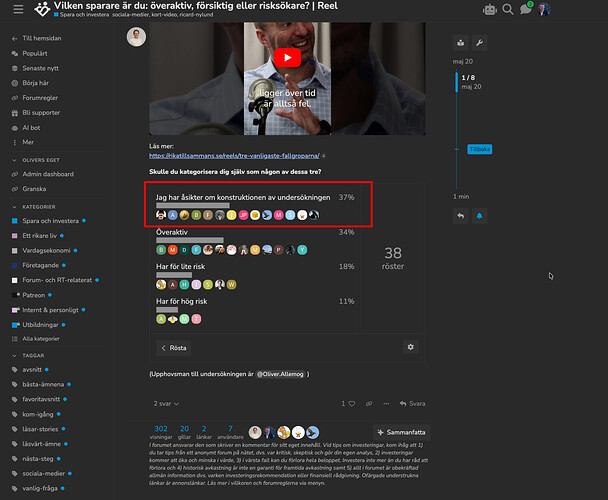Viewport: 608px width, 500px height.
Task: Copy post link via chain icon
Action: [369, 403]
